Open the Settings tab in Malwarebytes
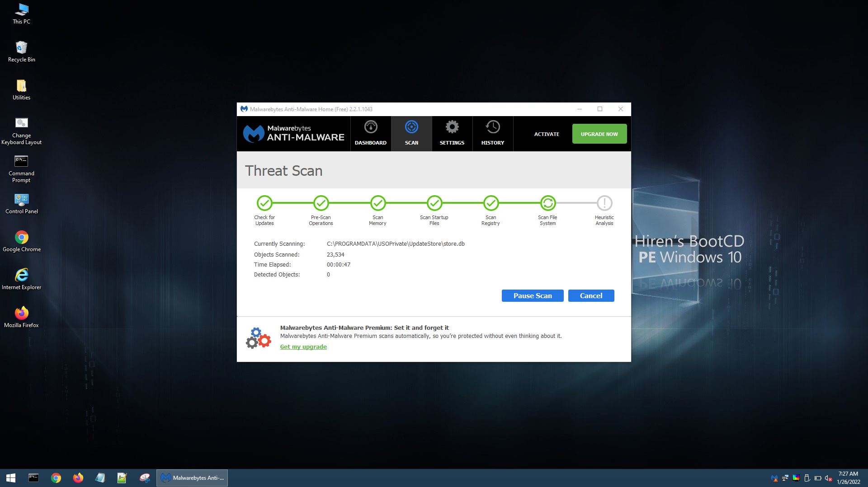The height and width of the screenshot is (487, 868). point(452,134)
